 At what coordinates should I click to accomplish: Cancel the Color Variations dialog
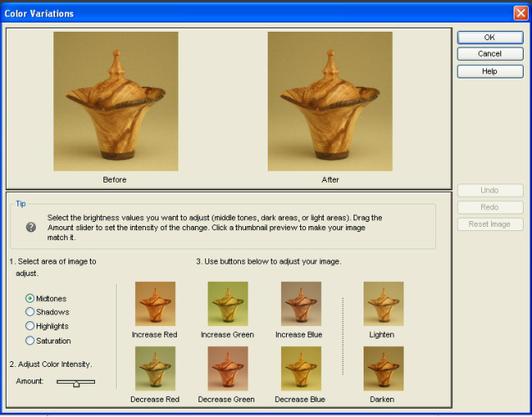coord(489,54)
